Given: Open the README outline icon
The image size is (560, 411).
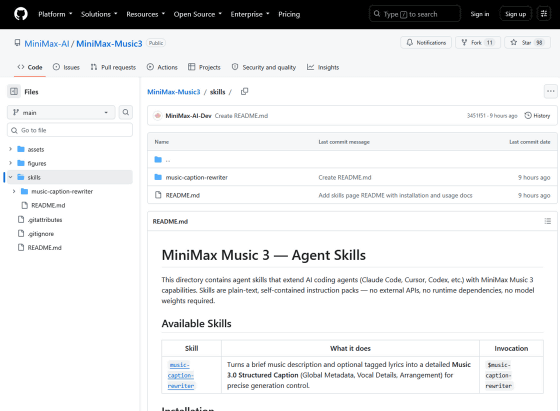Looking at the screenshot, I should [x=548, y=221].
